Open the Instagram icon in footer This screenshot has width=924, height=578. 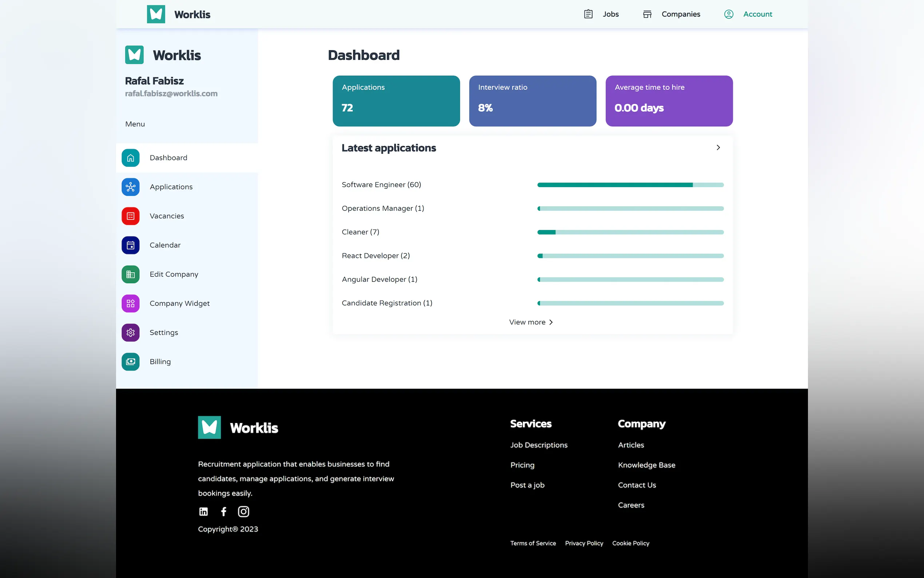(243, 511)
